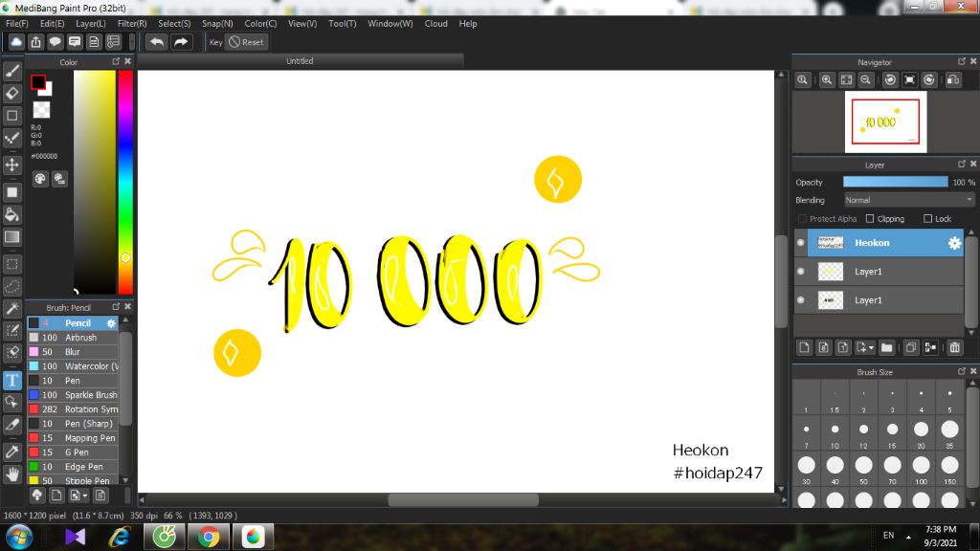Select the Airbrush brush
Viewport: 980px width, 551px height.
point(73,338)
